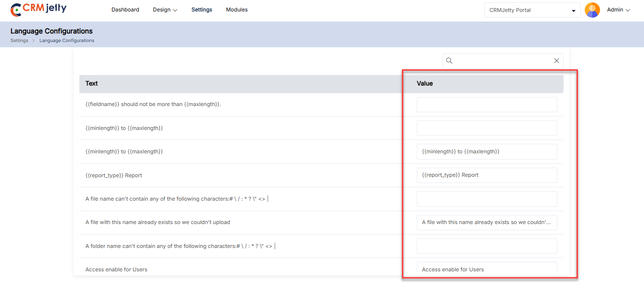Clear search with the X icon

(556, 61)
